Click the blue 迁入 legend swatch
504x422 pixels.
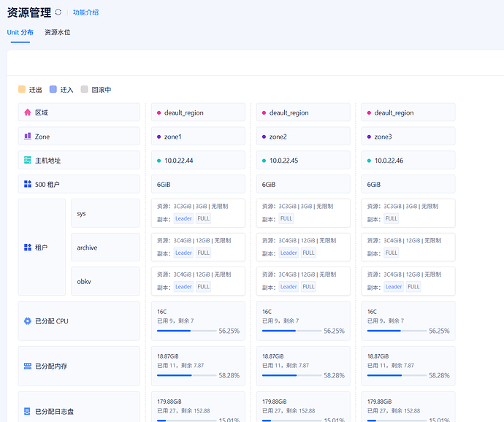53,90
